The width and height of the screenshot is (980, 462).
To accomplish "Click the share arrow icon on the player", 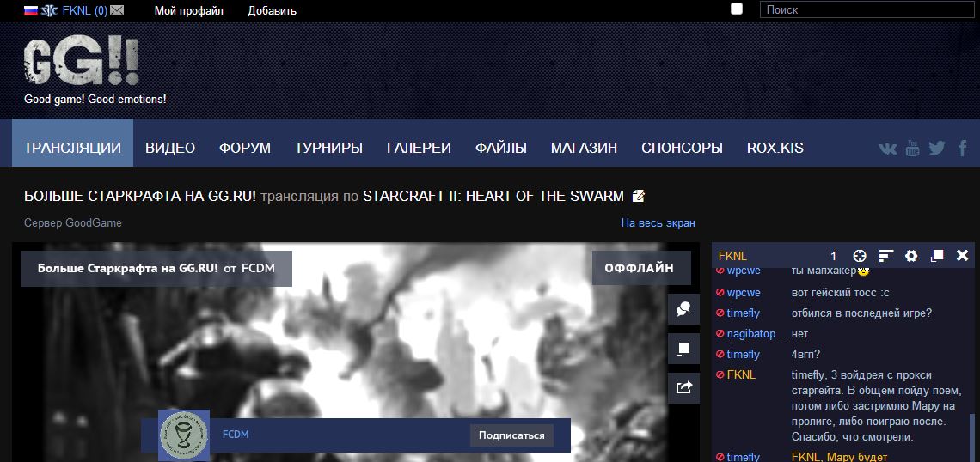I will 683,387.
